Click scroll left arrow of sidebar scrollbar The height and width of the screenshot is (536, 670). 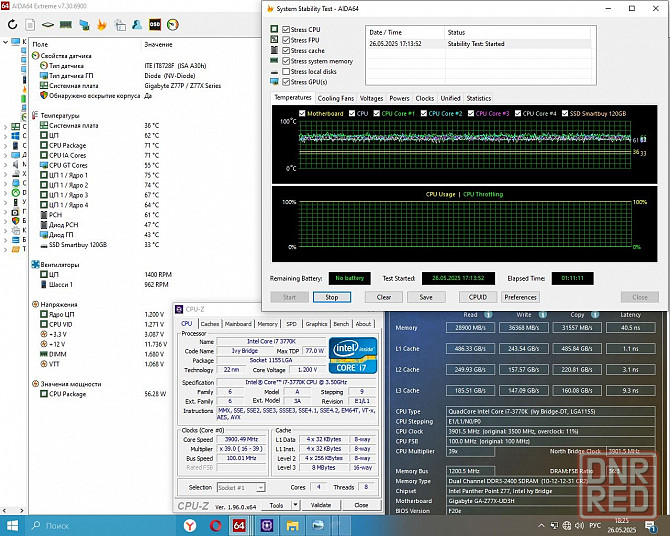[4, 510]
